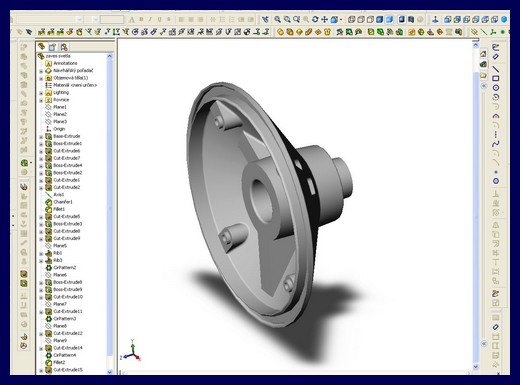Switch to the PropertyManager tab
520x385 pixels.
53,47
